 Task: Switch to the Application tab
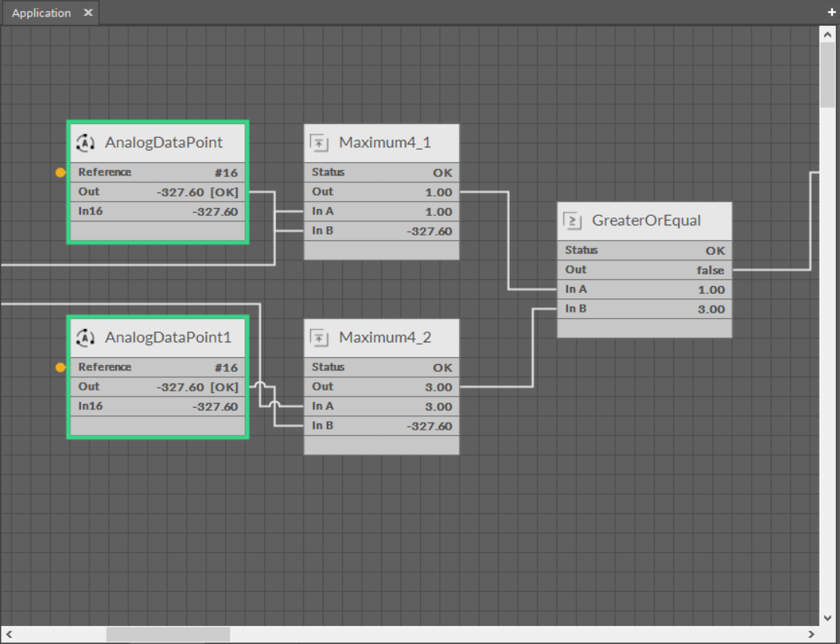click(x=41, y=13)
